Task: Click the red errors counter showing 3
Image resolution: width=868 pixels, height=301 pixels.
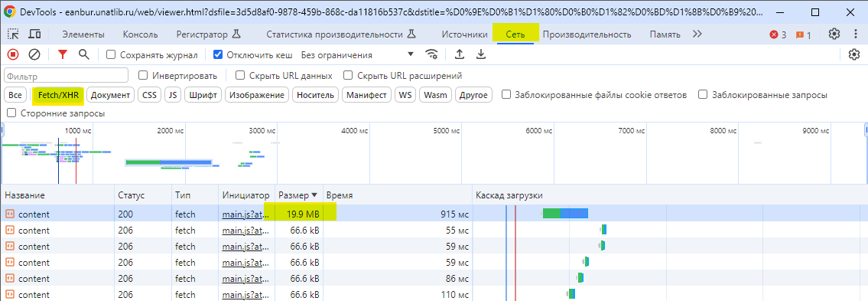Action: click(x=778, y=34)
